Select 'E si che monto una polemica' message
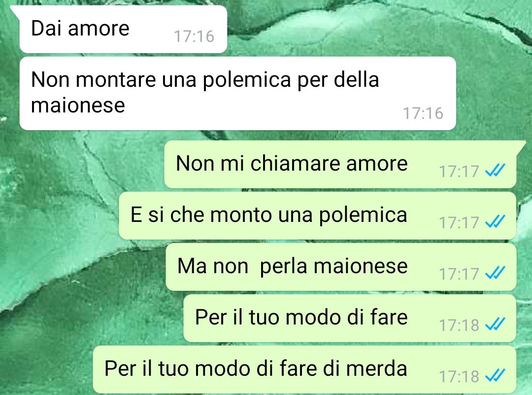Screen dimensions: 532x395 [318, 215]
